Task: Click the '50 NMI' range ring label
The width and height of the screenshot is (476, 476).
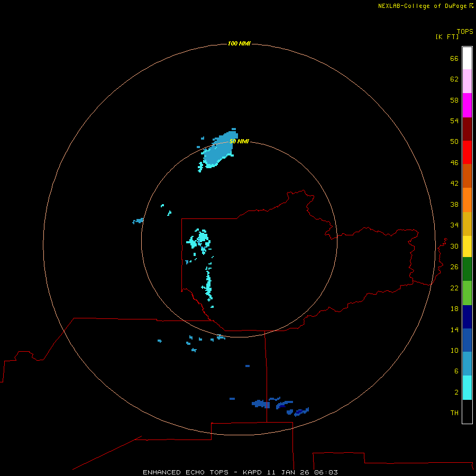Action: [x=239, y=141]
